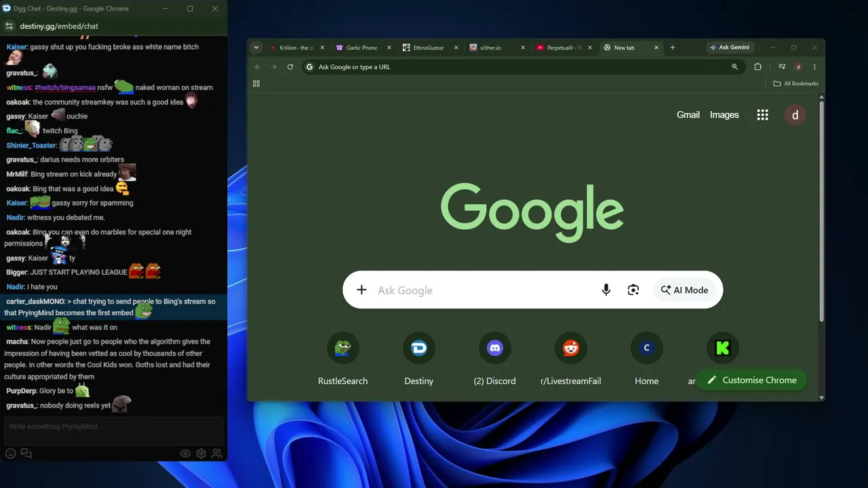
Task: Close the EthnoGuessr tab
Action: [456, 47]
